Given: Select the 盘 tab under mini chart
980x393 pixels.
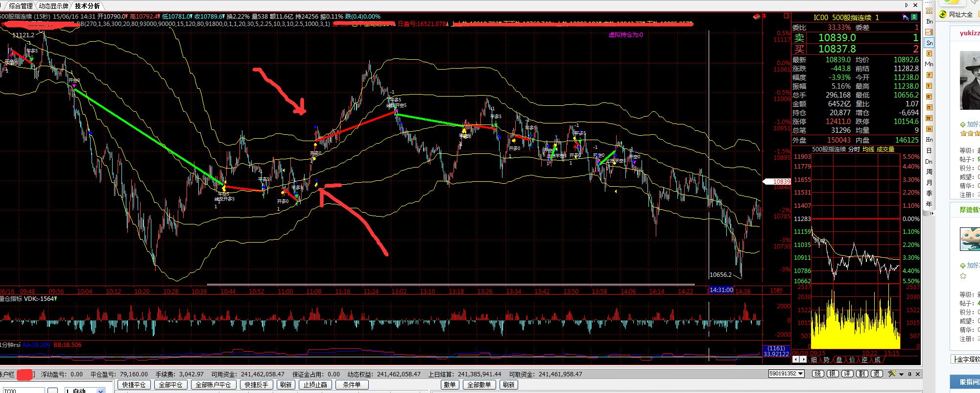Looking at the screenshot, I should click(839, 360).
